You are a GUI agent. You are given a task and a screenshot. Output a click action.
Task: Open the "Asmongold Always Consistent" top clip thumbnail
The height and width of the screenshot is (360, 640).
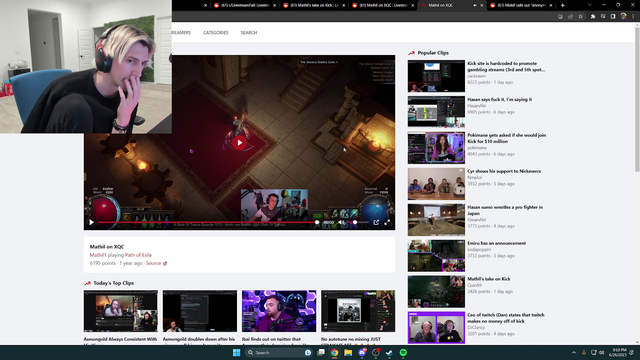point(120,311)
